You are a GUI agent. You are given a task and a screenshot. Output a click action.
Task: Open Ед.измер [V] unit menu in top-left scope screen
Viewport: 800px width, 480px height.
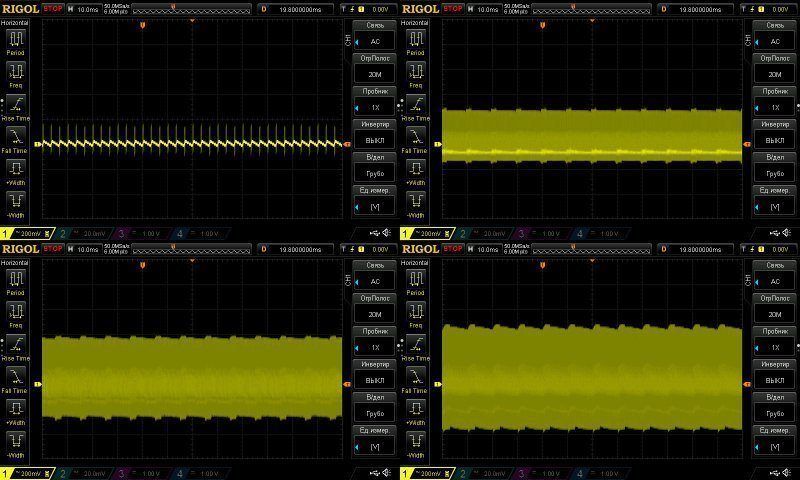pyautogui.click(x=375, y=201)
